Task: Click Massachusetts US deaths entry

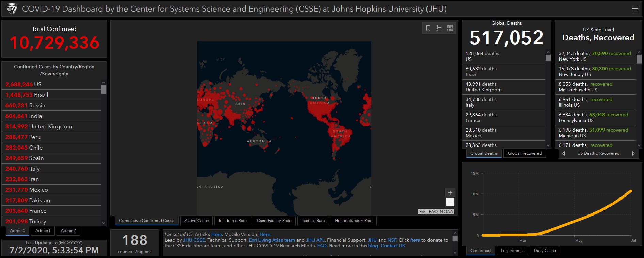Action: pos(596,87)
